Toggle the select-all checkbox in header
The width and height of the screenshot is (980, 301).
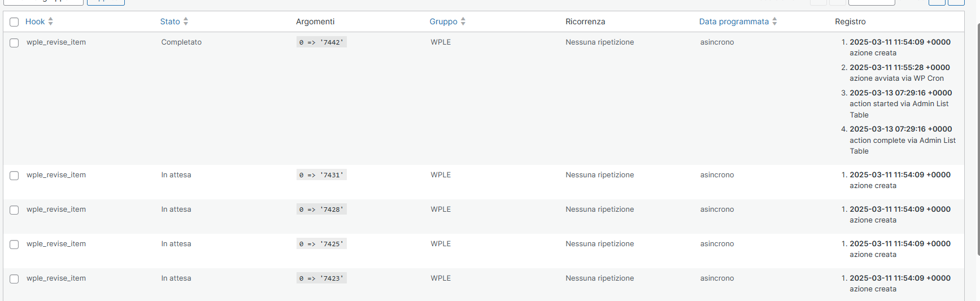pos(14,22)
